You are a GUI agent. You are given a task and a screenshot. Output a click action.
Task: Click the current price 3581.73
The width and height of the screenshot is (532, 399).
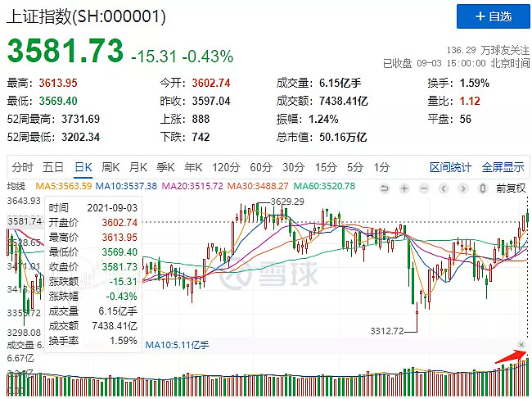[x=65, y=51]
